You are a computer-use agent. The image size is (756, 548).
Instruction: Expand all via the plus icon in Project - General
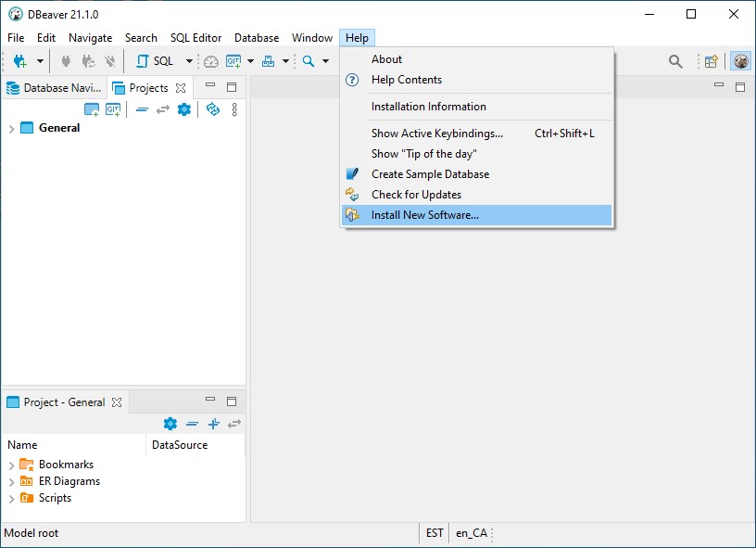click(214, 424)
